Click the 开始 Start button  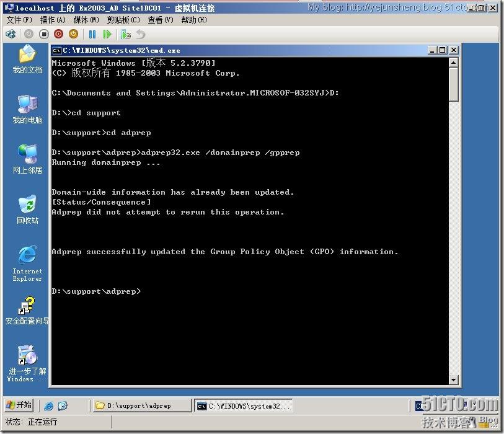[x=19, y=405]
